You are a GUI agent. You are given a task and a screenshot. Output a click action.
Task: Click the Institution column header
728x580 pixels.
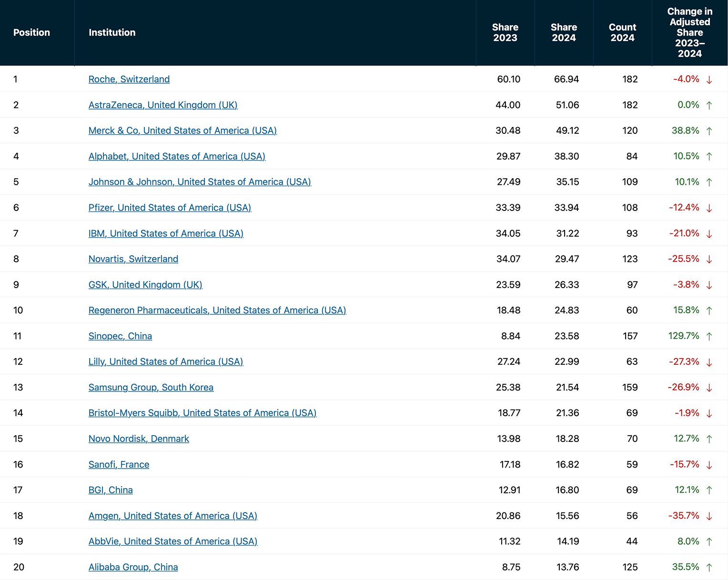click(112, 32)
